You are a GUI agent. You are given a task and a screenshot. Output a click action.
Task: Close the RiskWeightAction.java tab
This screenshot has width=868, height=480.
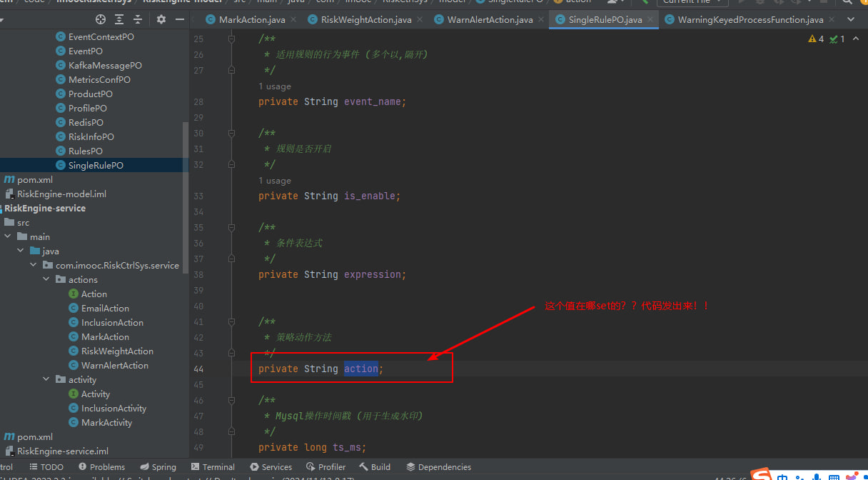pos(420,20)
